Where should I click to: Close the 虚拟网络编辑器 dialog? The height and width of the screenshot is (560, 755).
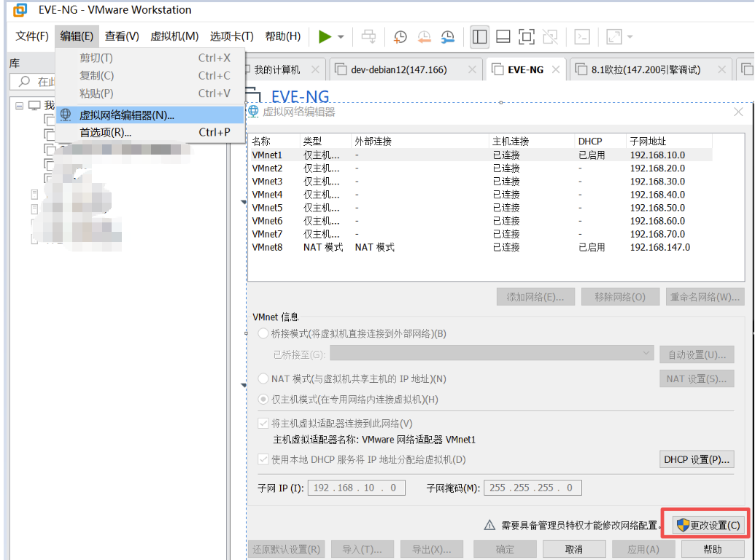738,112
